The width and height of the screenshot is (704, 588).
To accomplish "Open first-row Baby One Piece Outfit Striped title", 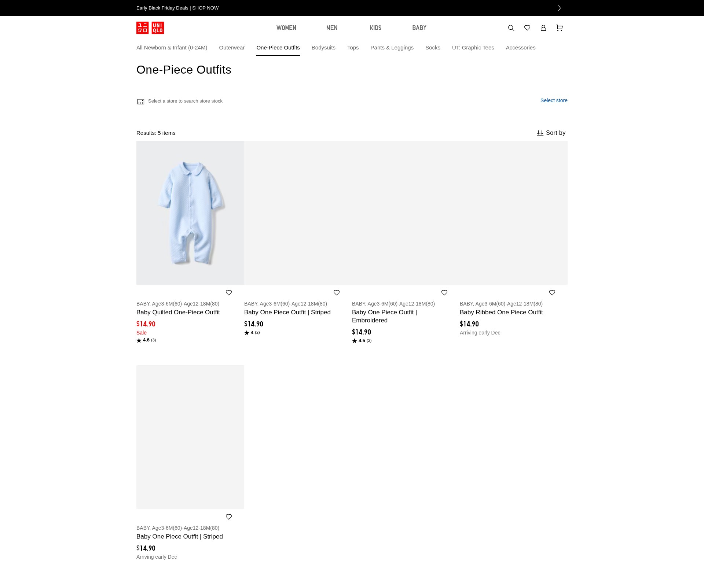I will click(x=287, y=312).
